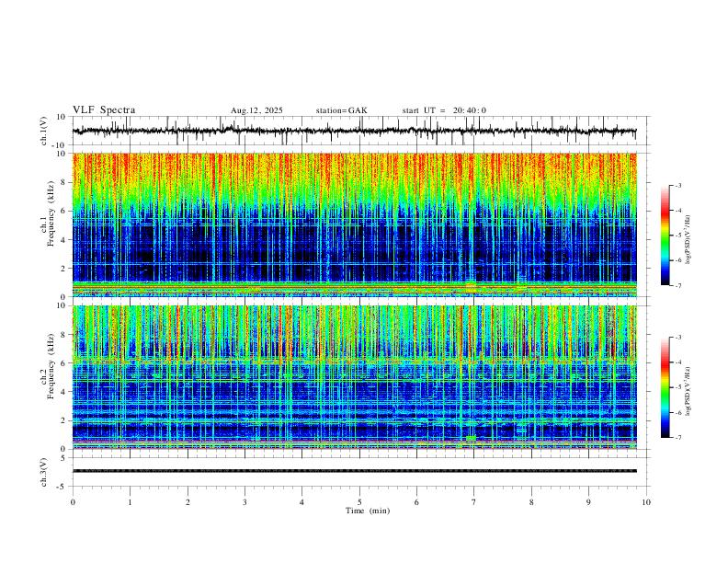
Task: Click the ch.1 voltage waveform trace
Action: pos(354,131)
